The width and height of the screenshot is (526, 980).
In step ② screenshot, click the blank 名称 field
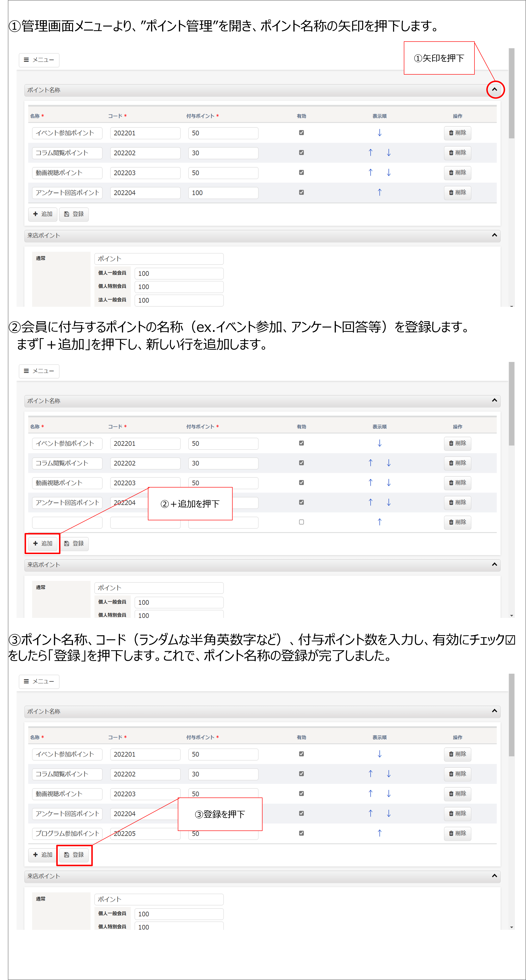(x=67, y=522)
